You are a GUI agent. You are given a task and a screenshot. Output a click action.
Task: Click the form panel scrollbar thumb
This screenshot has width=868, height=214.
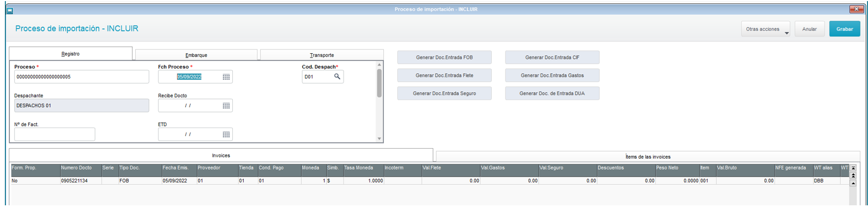[x=379, y=83]
